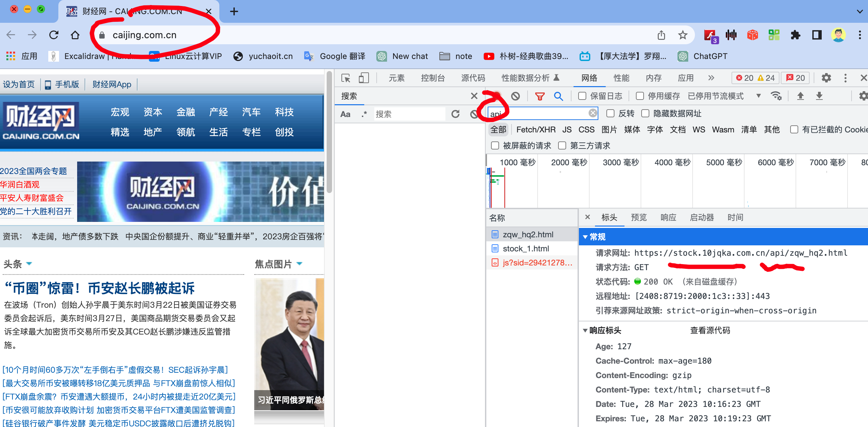The image size is (868, 427).
Task: Open DevTools settings gear icon
Action: [826, 78]
